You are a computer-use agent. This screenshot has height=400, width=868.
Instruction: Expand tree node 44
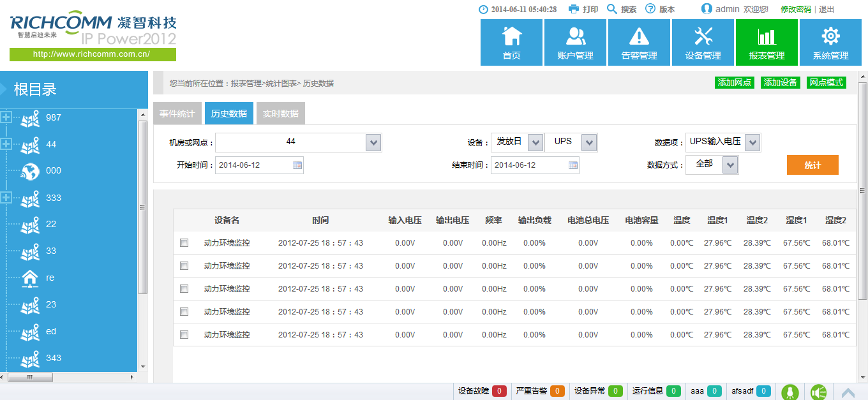6,144
